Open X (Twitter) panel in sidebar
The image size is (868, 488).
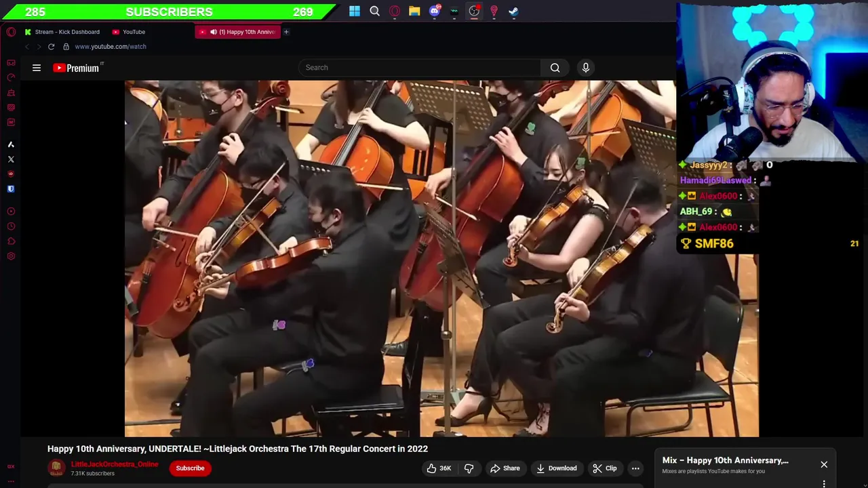tap(11, 159)
